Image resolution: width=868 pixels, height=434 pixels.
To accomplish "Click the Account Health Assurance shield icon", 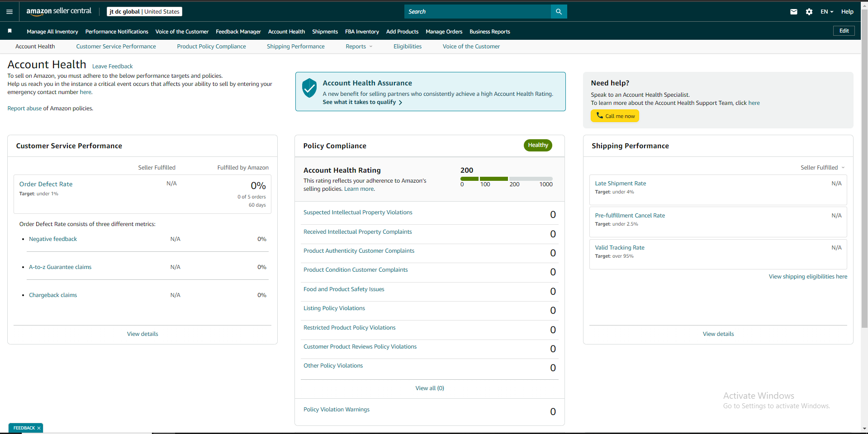I will point(309,88).
